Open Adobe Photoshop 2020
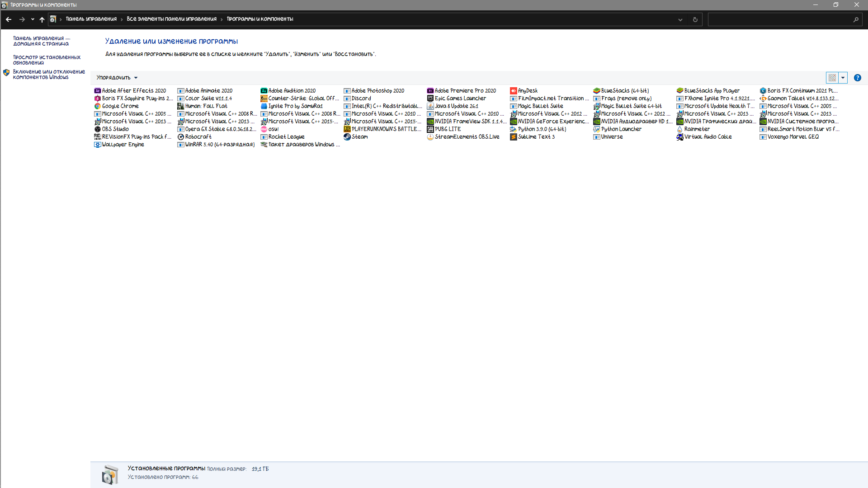Viewport: 868px width, 488px height. (377, 90)
